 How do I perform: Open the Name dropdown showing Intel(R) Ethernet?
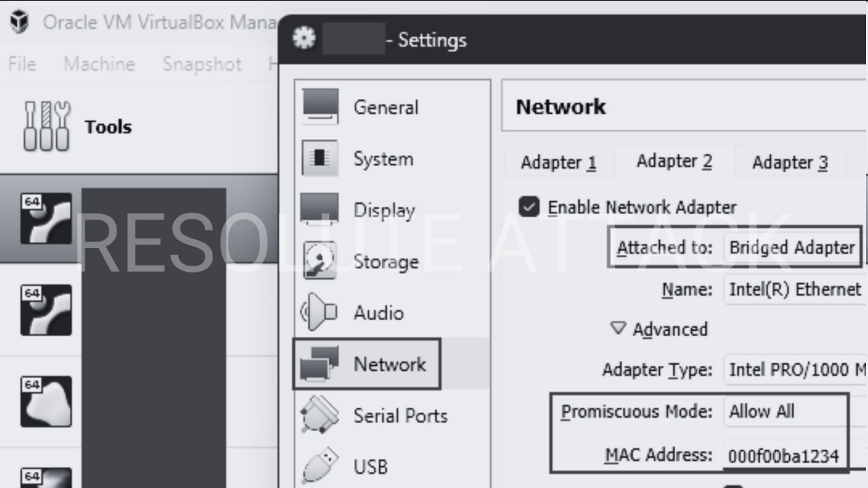[795, 289]
